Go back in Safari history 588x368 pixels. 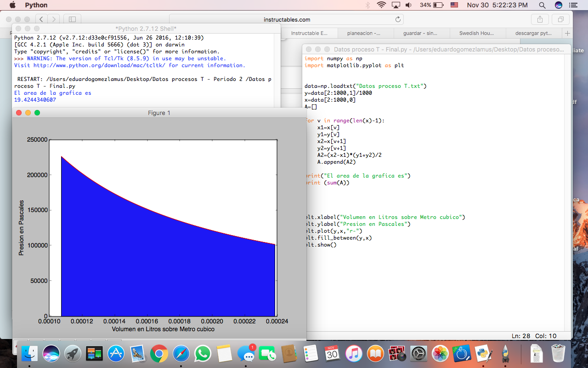[x=41, y=19]
